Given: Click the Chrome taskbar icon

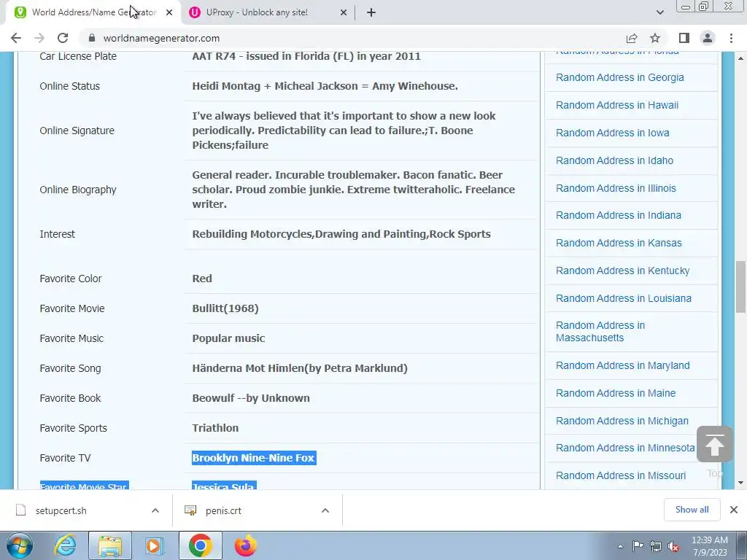Looking at the screenshot, I should [x=200, y=545].
